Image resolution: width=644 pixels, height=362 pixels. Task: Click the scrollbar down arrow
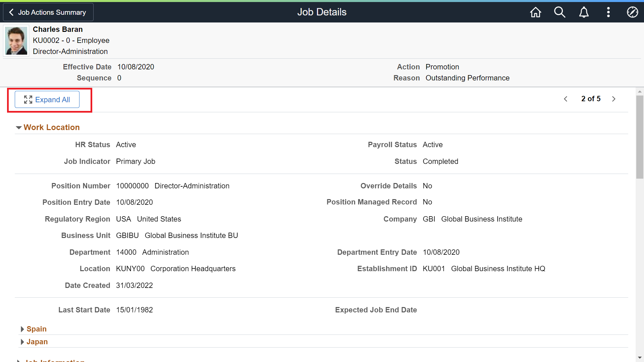tap(640, 358)
